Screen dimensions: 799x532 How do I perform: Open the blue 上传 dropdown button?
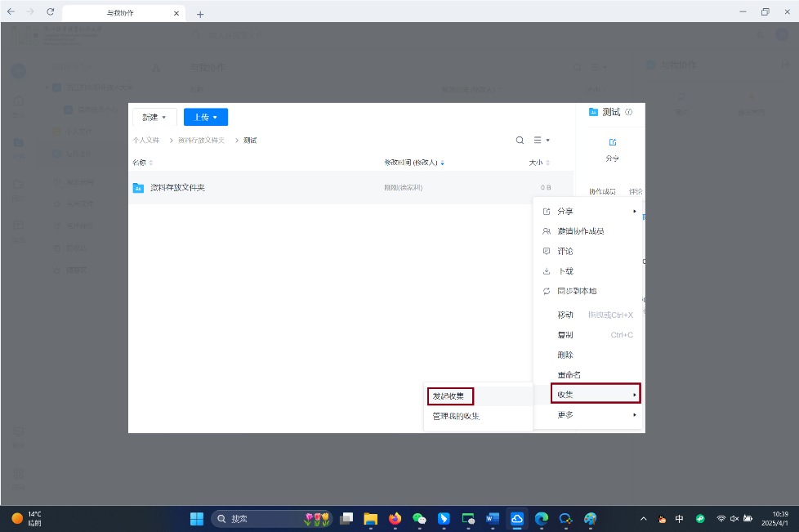(205, 117)
